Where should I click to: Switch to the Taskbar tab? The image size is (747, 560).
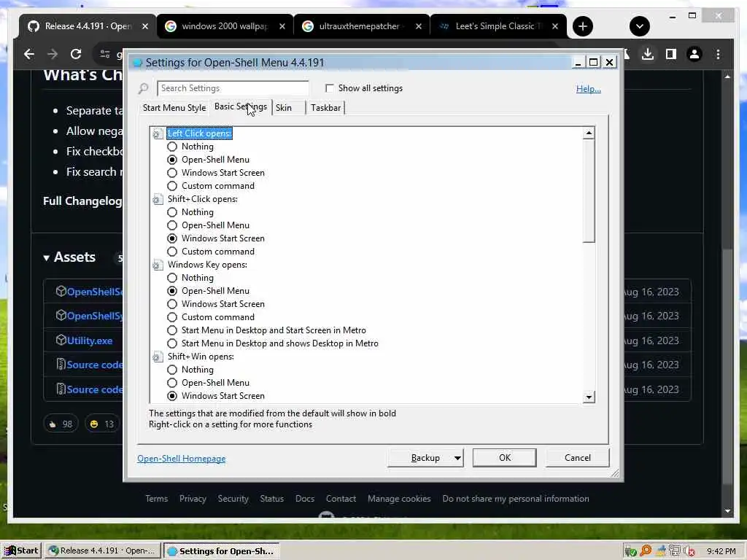coord(326,108)
